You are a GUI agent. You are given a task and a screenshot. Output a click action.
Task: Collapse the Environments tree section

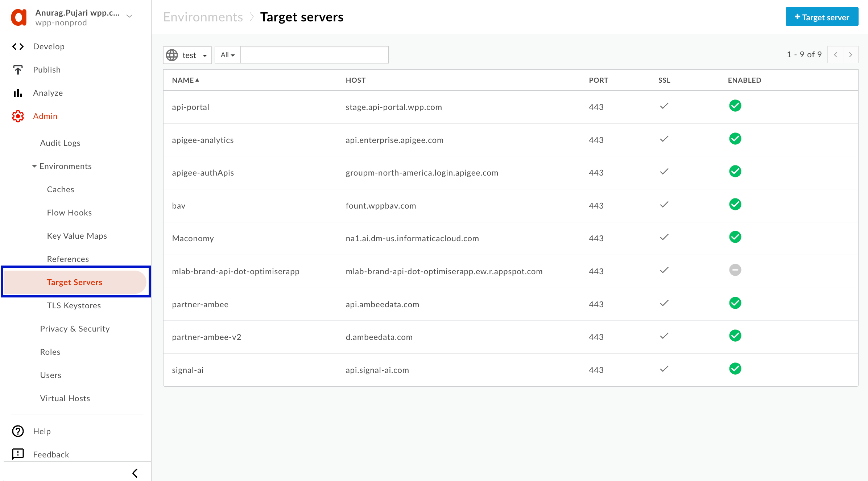pos(34,166)
